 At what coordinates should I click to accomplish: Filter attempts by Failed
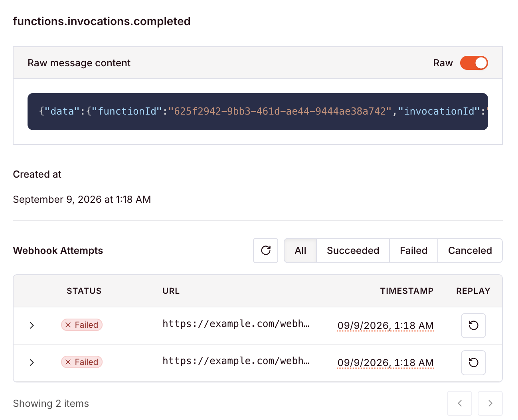(x=414, y=251)
